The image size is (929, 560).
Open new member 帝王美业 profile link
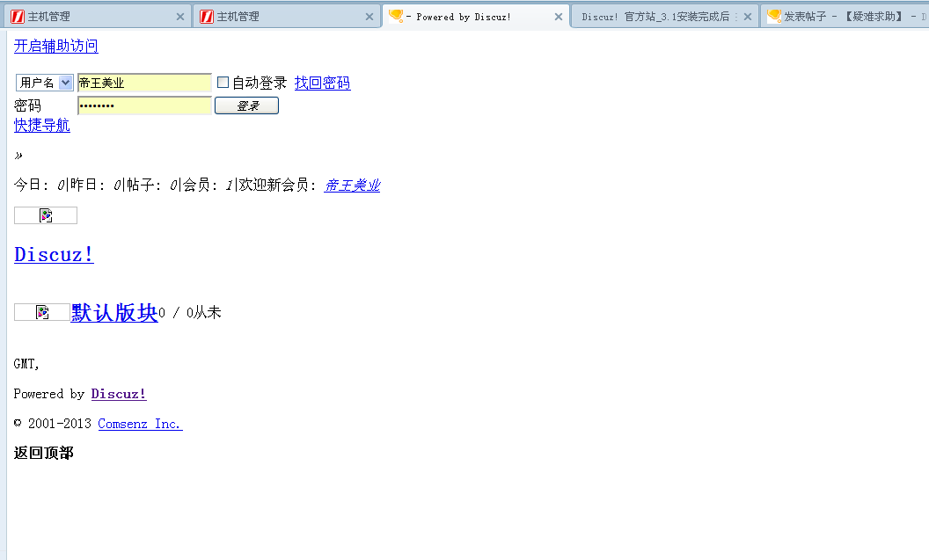pos(353,185)
